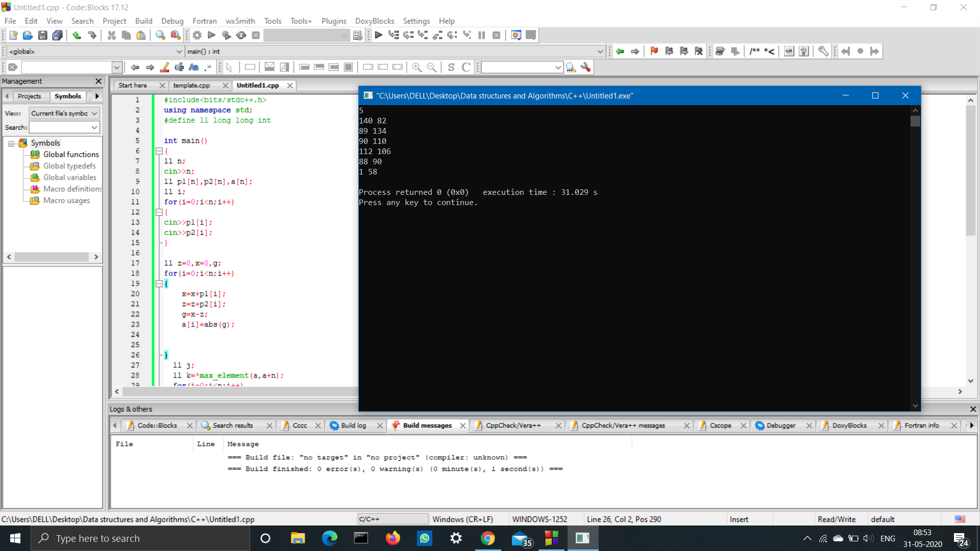980x551 pixels.
Task: Open the global scope dropdown
Action: pyautogui.click(x=179, y=52)
